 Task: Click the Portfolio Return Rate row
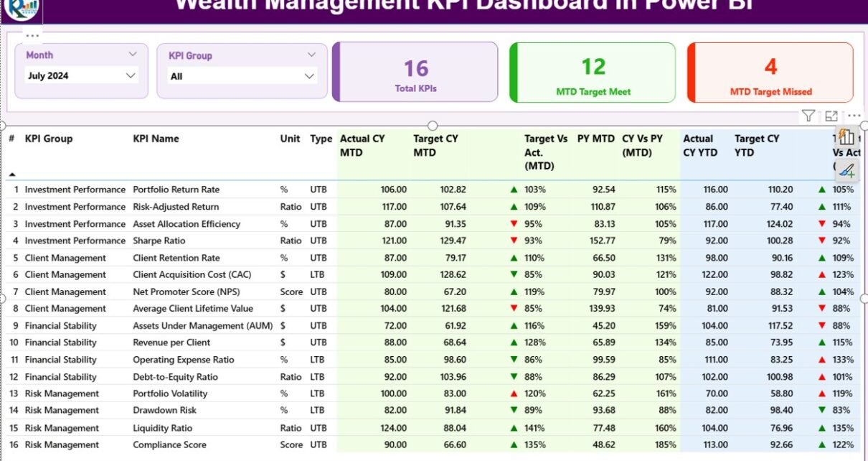[x=176, y=190]
